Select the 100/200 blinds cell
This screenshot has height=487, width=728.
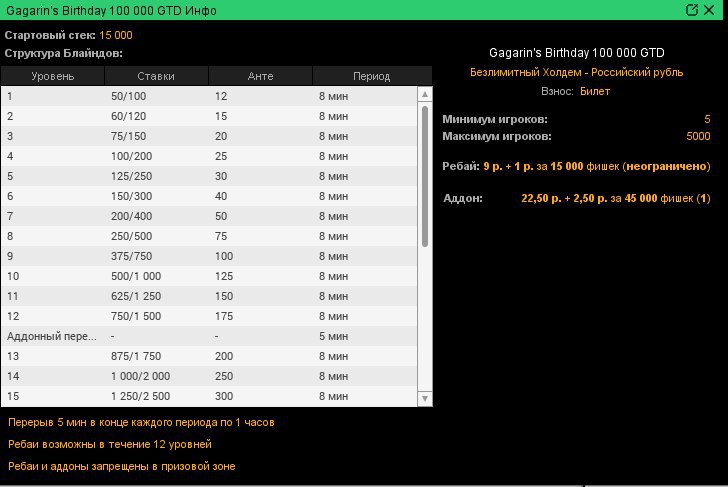131,156
